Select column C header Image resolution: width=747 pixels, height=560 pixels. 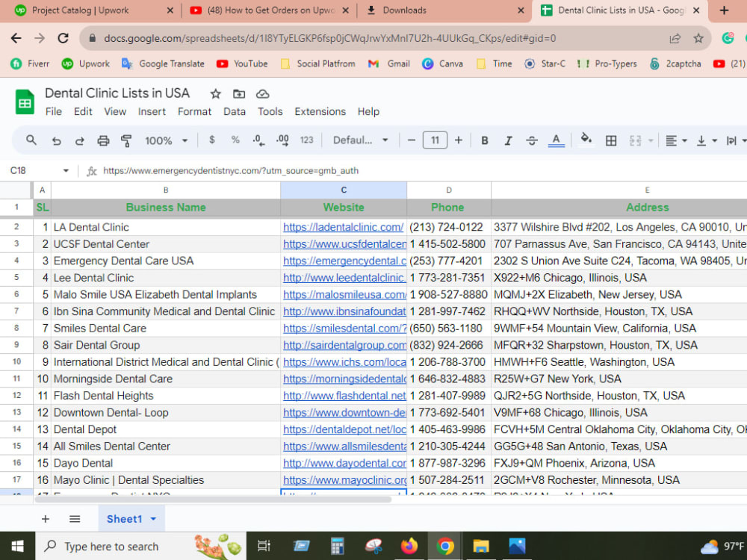coord(344,190)
